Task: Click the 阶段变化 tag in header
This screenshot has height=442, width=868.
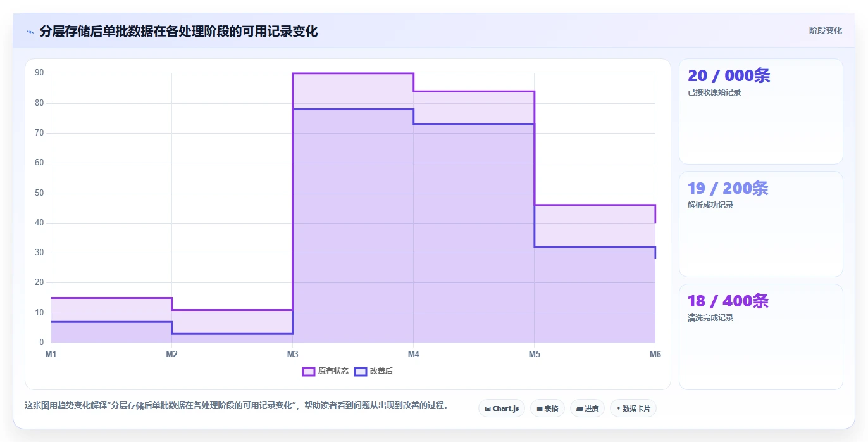Action: (x=825, y=30)
